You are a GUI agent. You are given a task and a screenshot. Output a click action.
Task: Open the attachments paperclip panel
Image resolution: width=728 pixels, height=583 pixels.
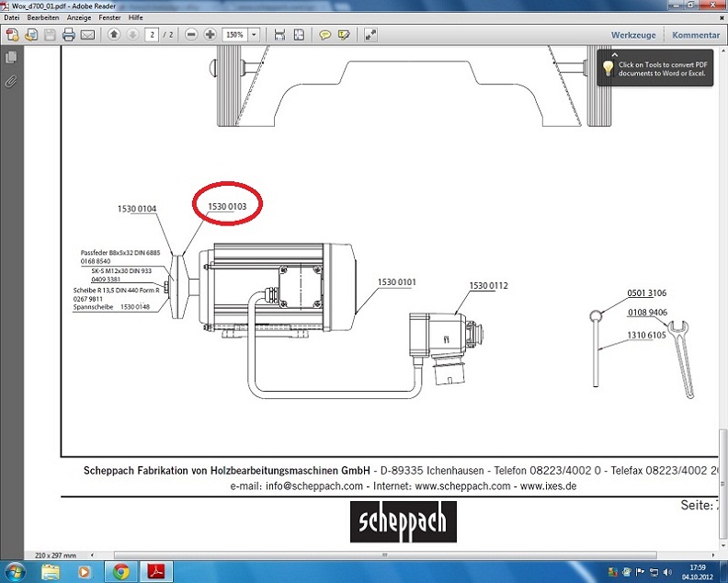(x=11, y=81)
